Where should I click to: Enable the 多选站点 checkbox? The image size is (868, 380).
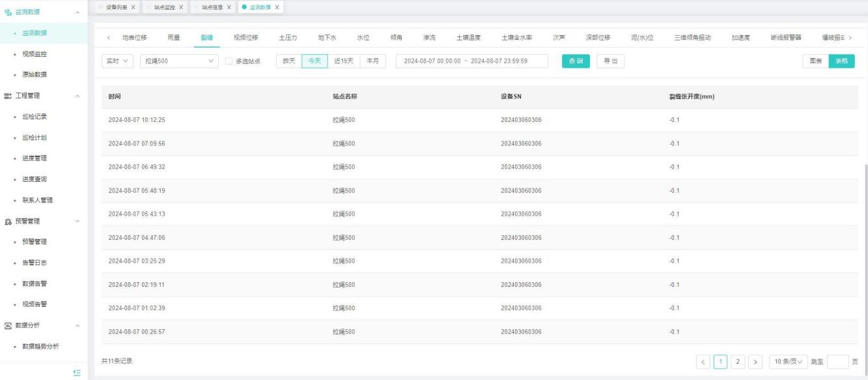pos(229,61)
